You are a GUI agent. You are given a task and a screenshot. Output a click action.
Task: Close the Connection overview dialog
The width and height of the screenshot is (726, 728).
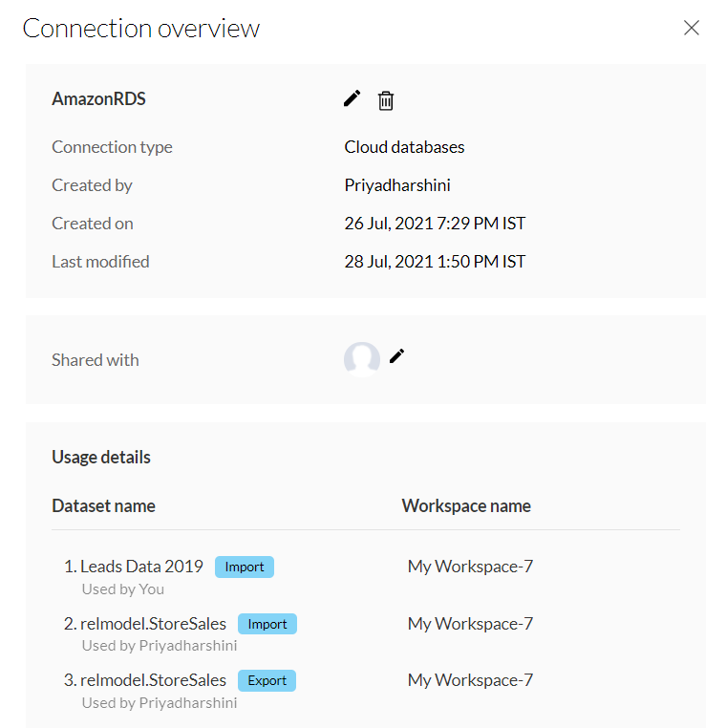[692, 28]
